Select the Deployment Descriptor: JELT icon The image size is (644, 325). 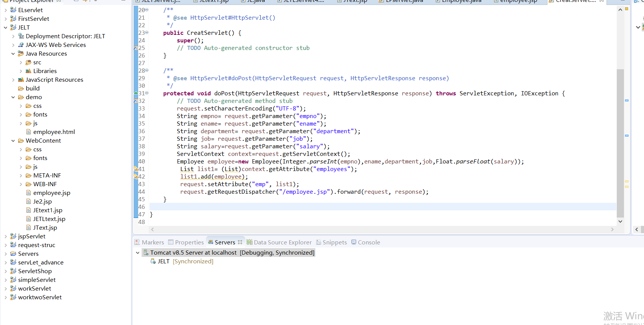coord(21,36)
